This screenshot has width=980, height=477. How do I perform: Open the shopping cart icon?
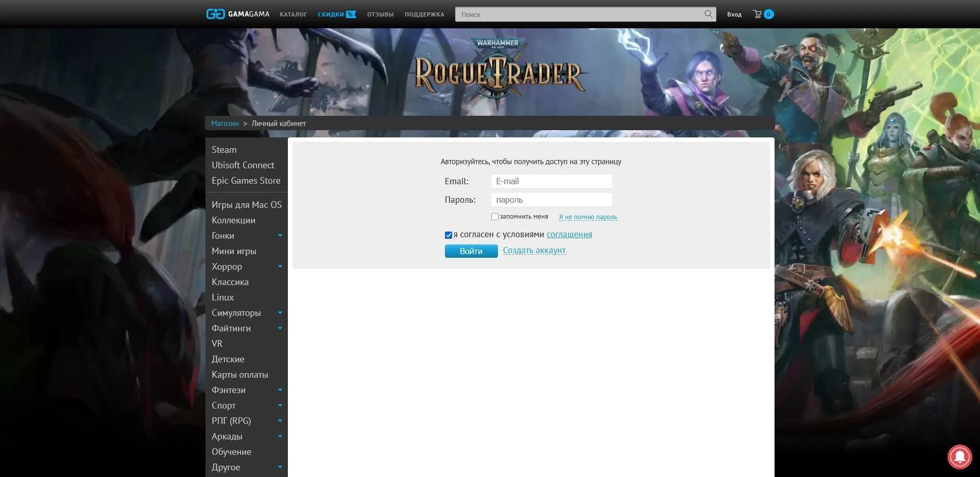(x=757, y=14)
